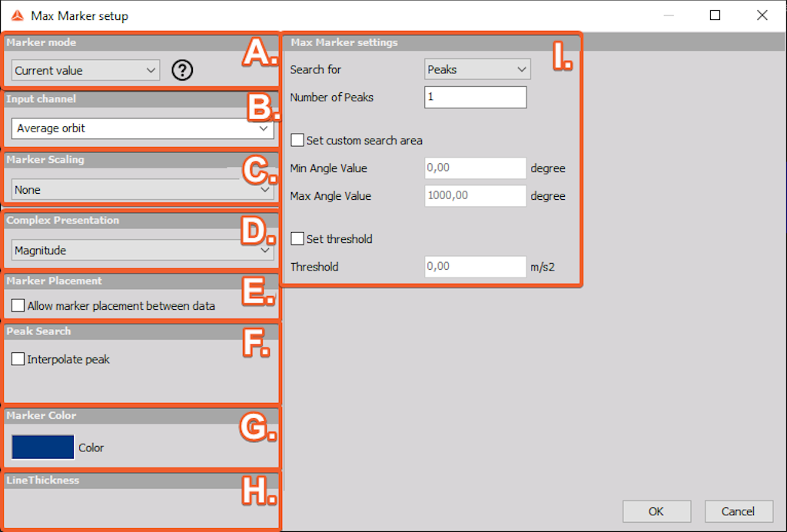Open the Search for dropdown showing Peaks

[x=477, y=69]
